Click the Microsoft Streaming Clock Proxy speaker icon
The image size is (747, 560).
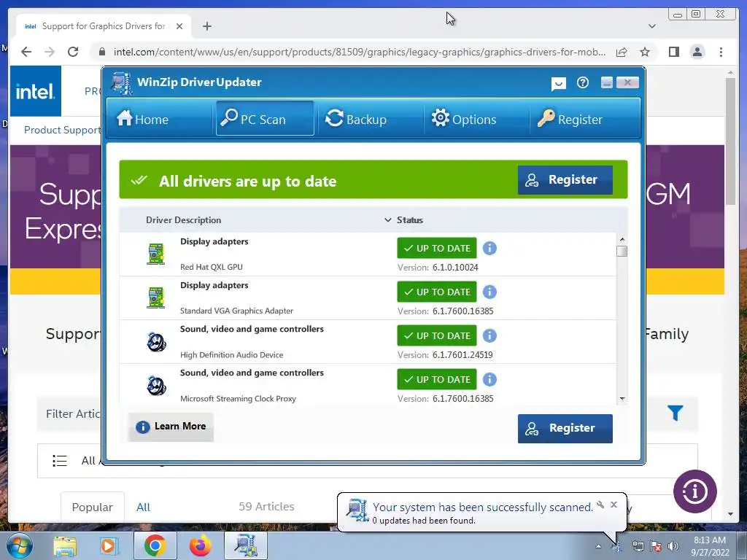pos(156,385)
